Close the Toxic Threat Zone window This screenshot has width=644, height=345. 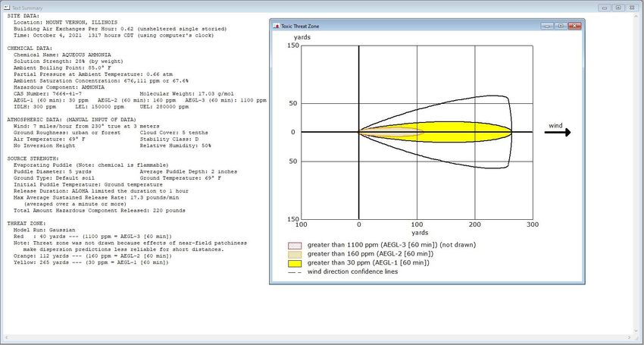pyautogui.click(x=574, y=26)
